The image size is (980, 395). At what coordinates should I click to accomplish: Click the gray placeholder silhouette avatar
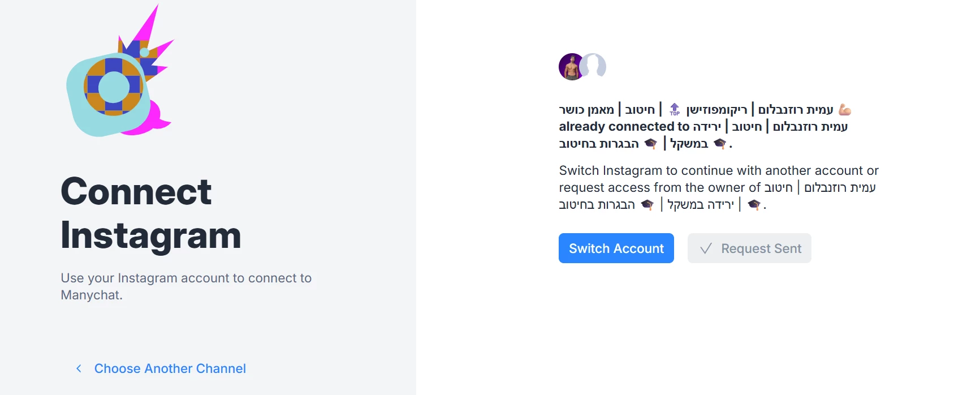[x=594, y=66]
